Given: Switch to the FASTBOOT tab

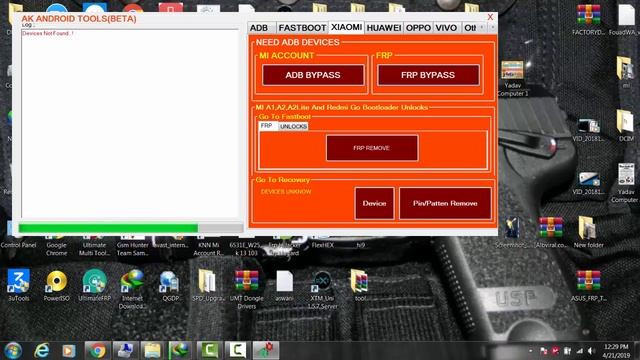Looking at the screenshot, I should click(302, 28).
